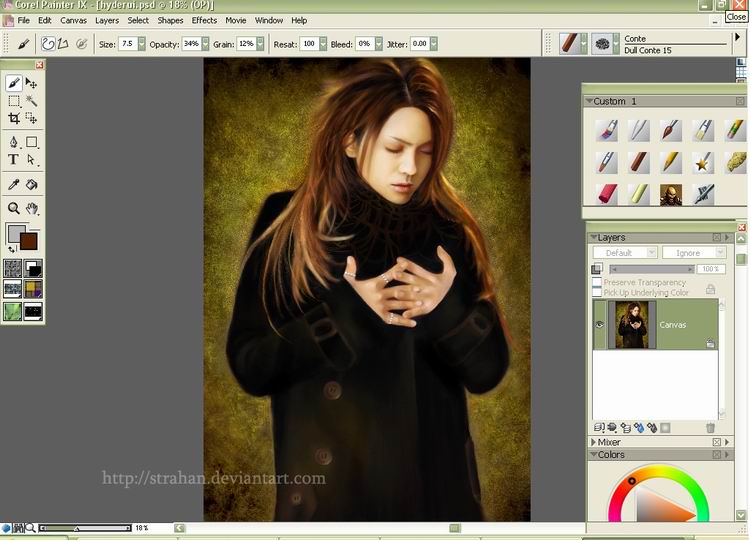Viewport: 750px width, 540px height.
Task: Open the Pattern selector in toolbox
Action: pyautogui.click(x=13, y=289)
